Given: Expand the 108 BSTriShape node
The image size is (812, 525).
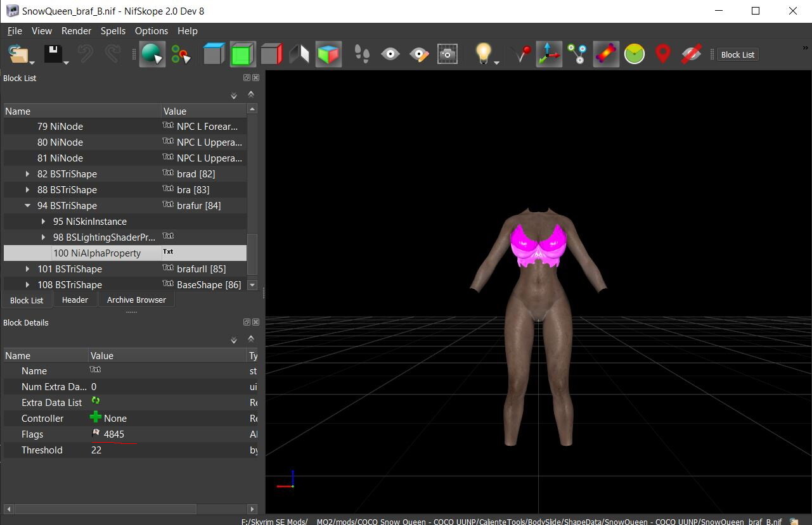Looking at the screenshot, I should point(27,284).
